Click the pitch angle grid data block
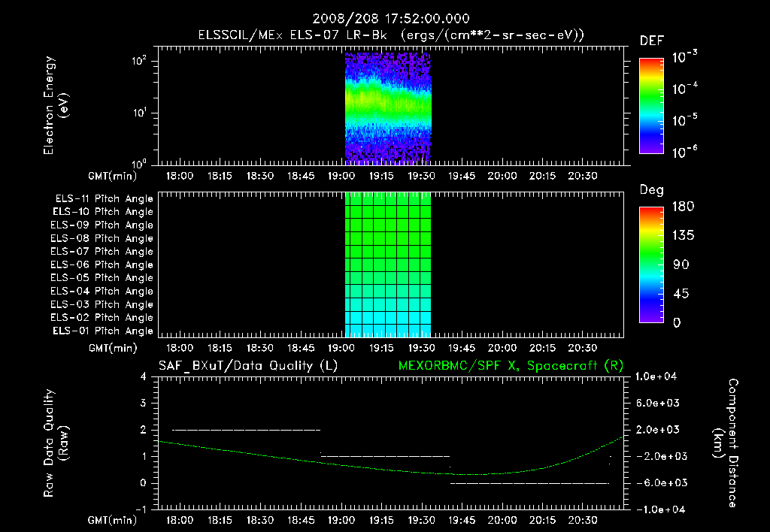Viewport: 770px width, 532px height. [x=388, y=264]
